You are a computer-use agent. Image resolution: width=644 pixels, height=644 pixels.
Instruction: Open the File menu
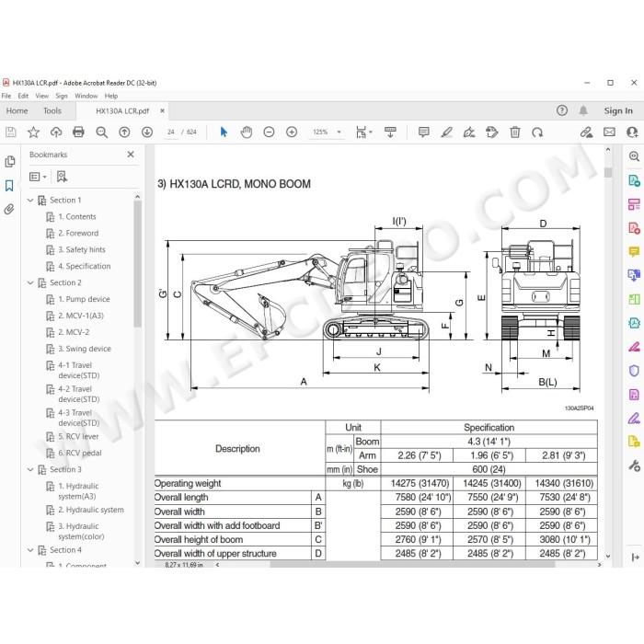coord(6,96)
